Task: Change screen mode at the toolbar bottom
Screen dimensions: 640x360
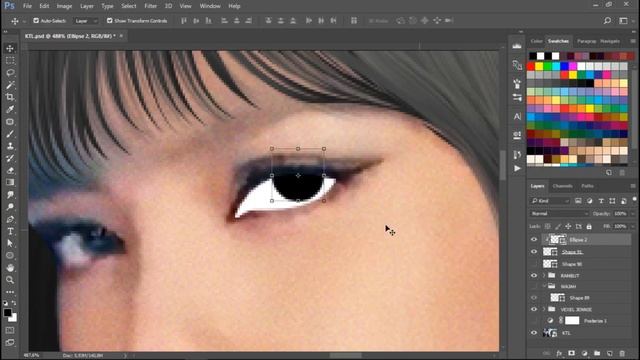Action: (10, 342)
